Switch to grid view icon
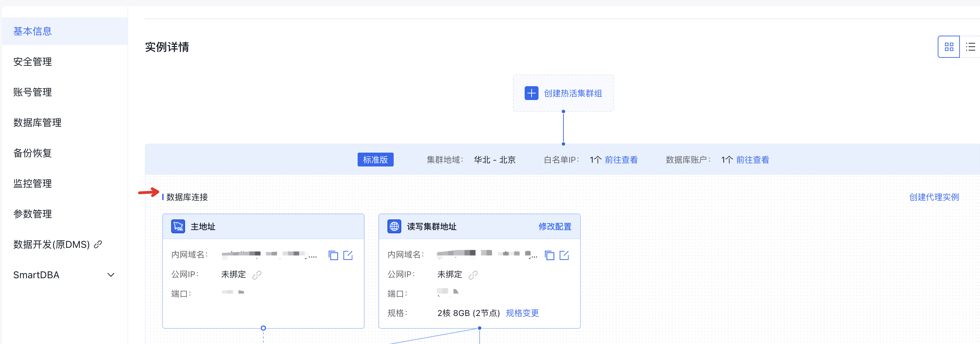Image resolution: width=980 pixels, height=344 pixels. point(949,47)
